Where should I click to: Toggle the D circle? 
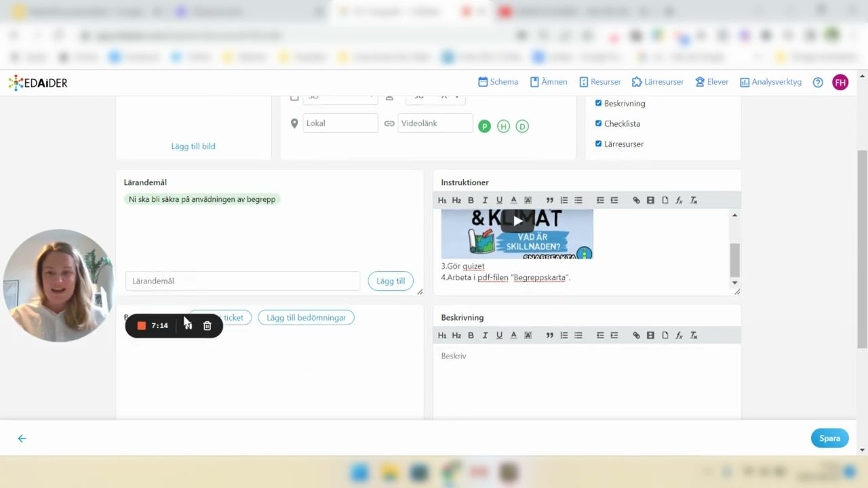coord(522,126)
